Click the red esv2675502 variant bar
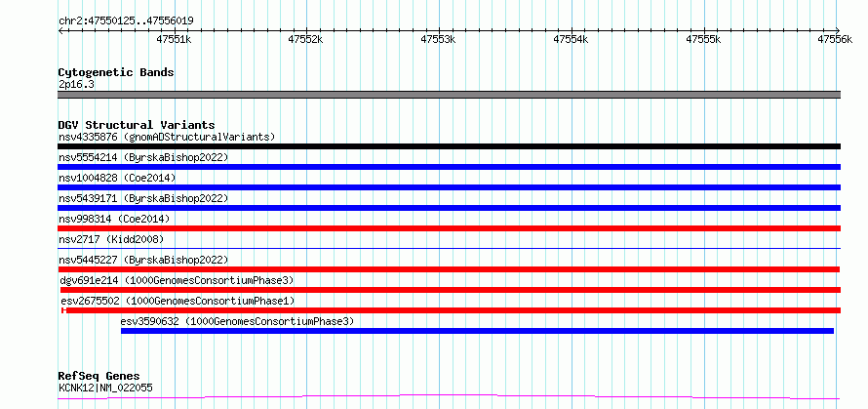This screenshot has height=409, width=868. [x=452, y=310]
